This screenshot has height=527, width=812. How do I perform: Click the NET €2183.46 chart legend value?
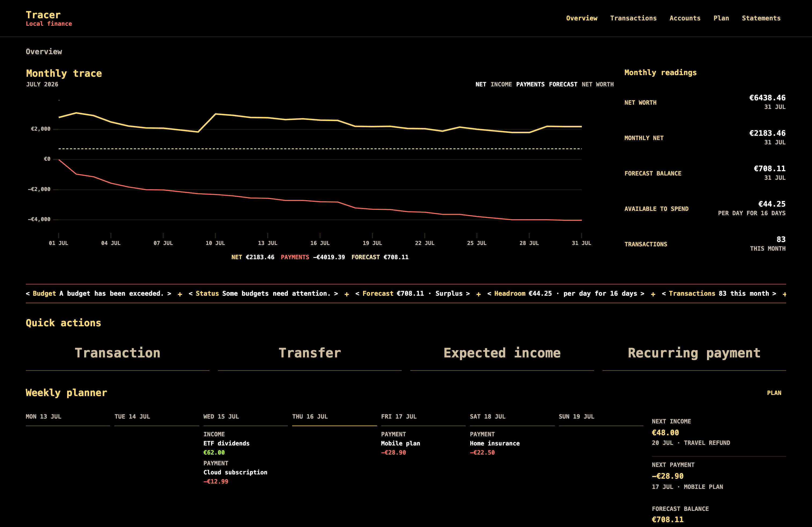(x=253, y=257)
